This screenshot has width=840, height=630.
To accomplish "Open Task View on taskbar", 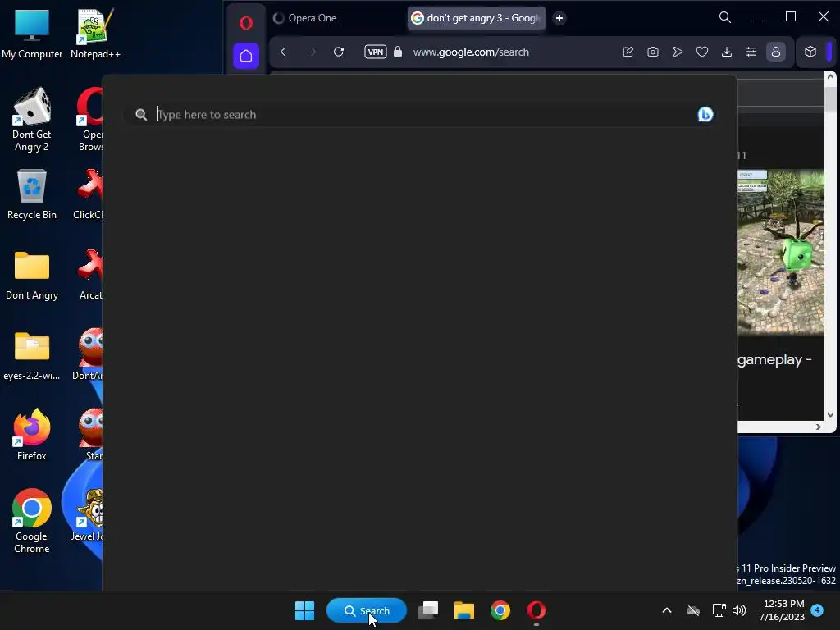I will click(428, 610).
